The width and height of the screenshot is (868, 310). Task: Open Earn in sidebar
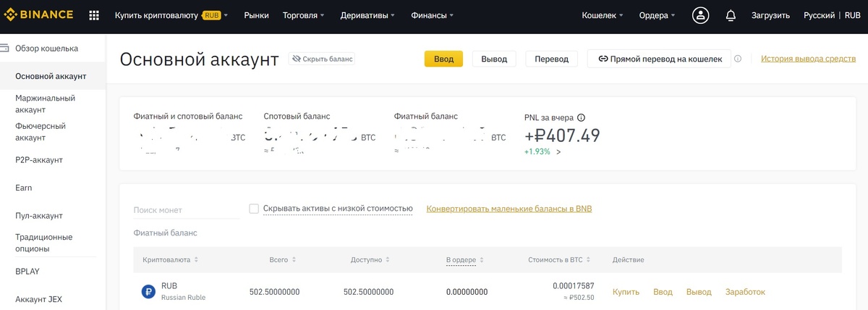[24, 188]
